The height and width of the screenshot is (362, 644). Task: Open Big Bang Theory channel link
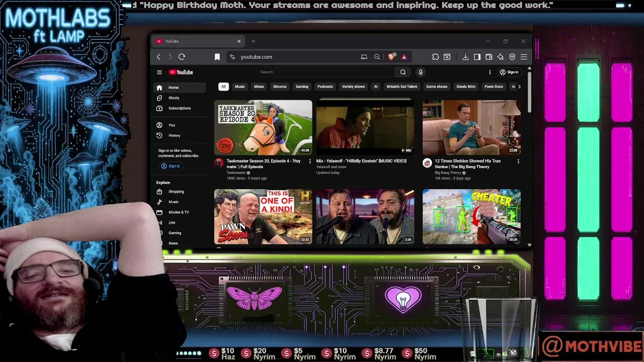click(448, 172)
